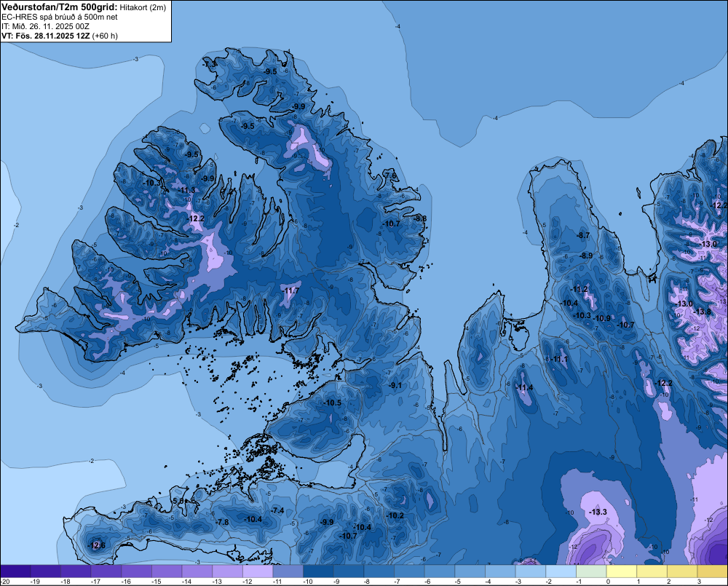Screen dimensions: 728x586
Task: Click the title 'Veðurstofan/T2m 500grid'
Action: (60, 7)
